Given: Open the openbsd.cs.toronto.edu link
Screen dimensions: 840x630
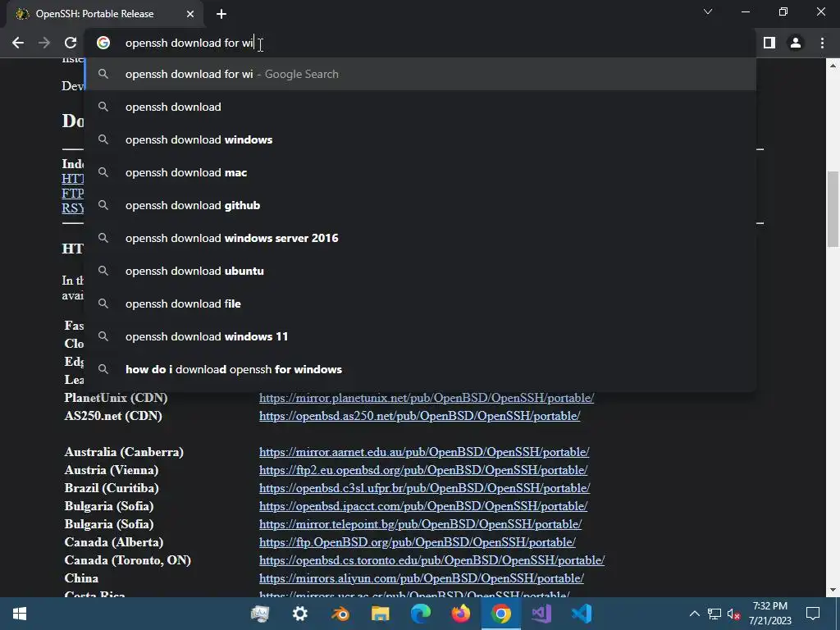Looking at the screenshot, I should (x=431, y=560).
